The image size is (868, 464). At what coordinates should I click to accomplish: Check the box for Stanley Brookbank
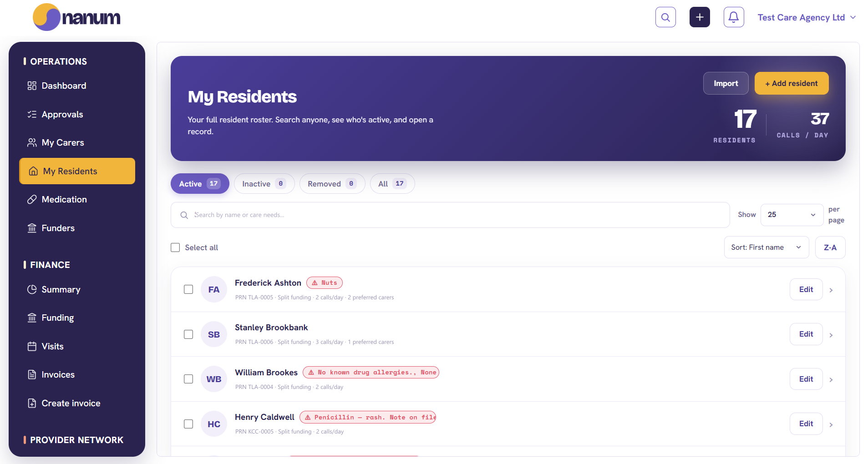coord(188,334)
